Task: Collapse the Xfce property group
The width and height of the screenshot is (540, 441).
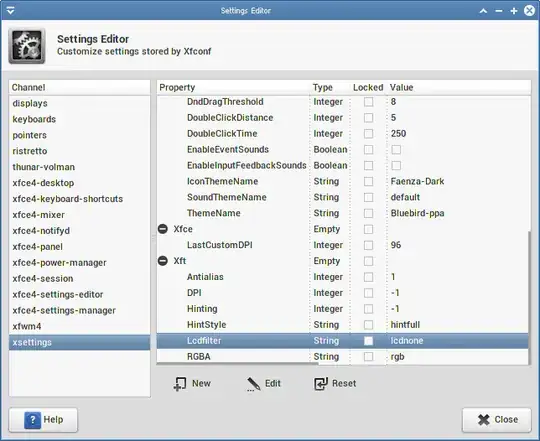Action: [163, 229]
